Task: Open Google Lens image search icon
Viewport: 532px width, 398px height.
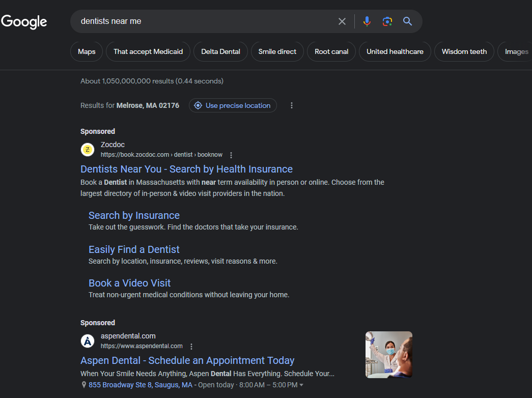Action: [387, 21]
